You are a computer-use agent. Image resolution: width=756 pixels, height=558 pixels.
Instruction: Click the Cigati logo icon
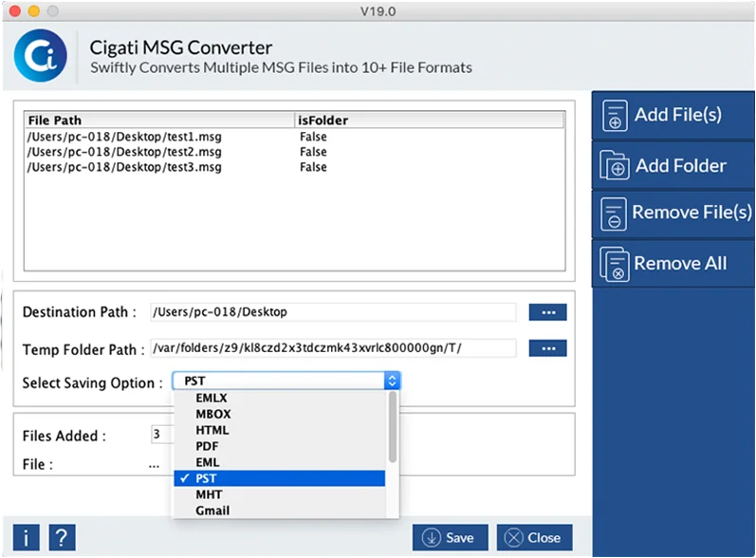41,55
